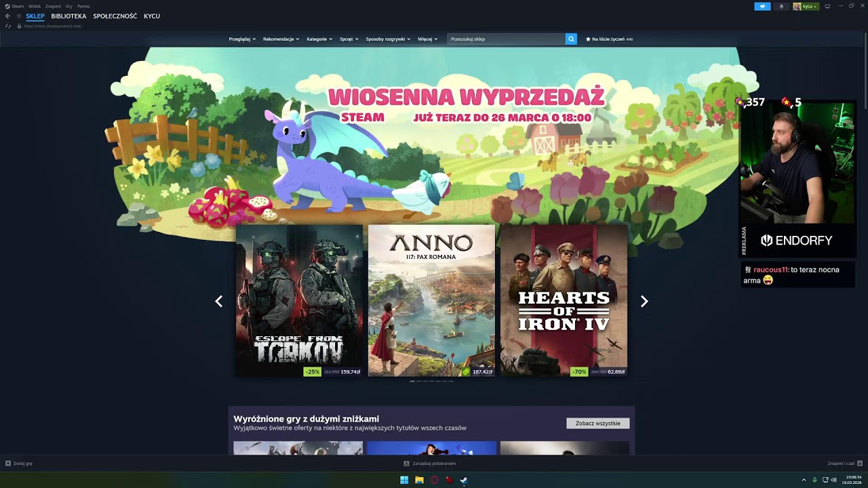Viewport: 868px width, 488px height.
Task: Expand the Rekomendacje dropdown
Action: pyautogui.click(x=281, y=39)
